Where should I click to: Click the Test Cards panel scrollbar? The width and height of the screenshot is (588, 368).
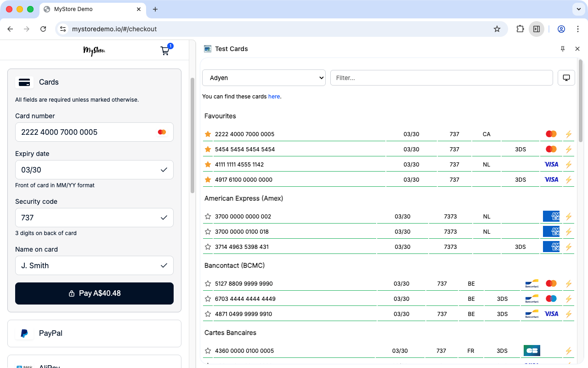click(x=581, y=101)
